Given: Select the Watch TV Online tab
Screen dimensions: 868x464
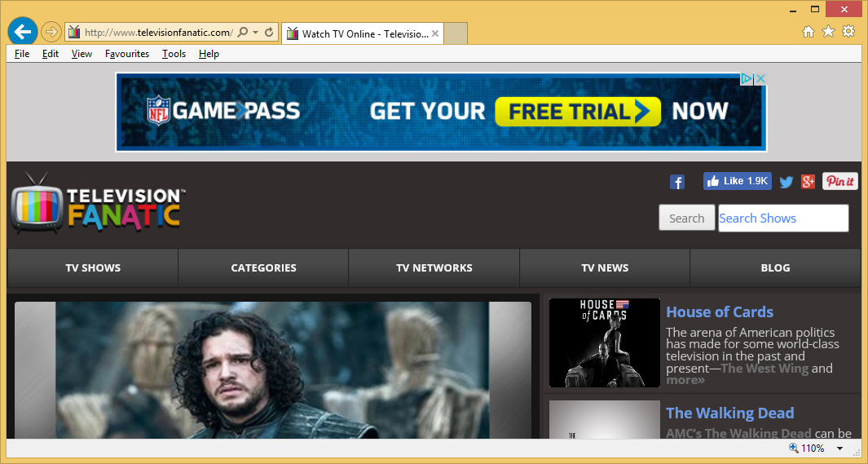Looking at the screenshot, I should click(363, 33).
